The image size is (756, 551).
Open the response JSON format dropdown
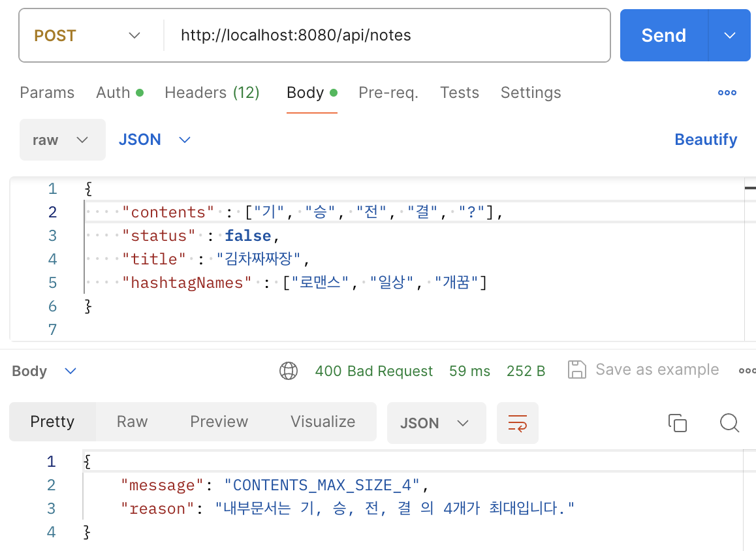[x=435, y=423]
